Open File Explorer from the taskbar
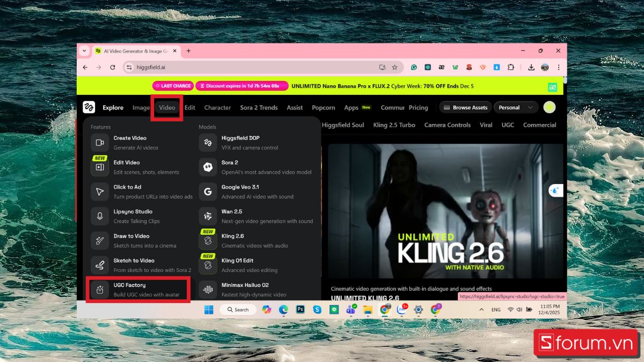644x362 pixels. point(368,309)
